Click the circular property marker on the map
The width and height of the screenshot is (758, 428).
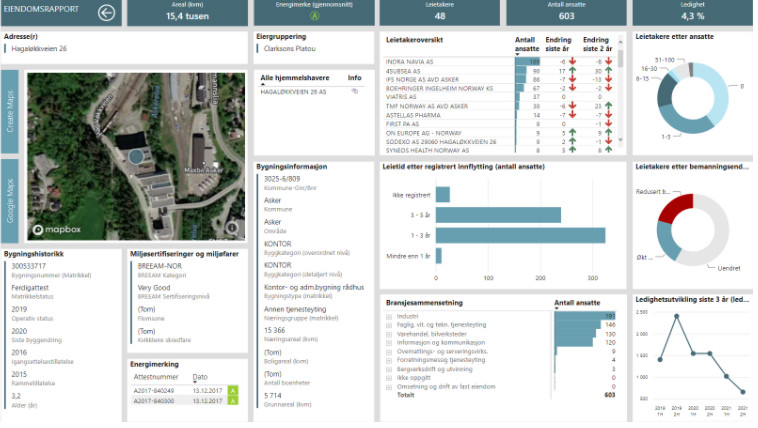[136, 157]
